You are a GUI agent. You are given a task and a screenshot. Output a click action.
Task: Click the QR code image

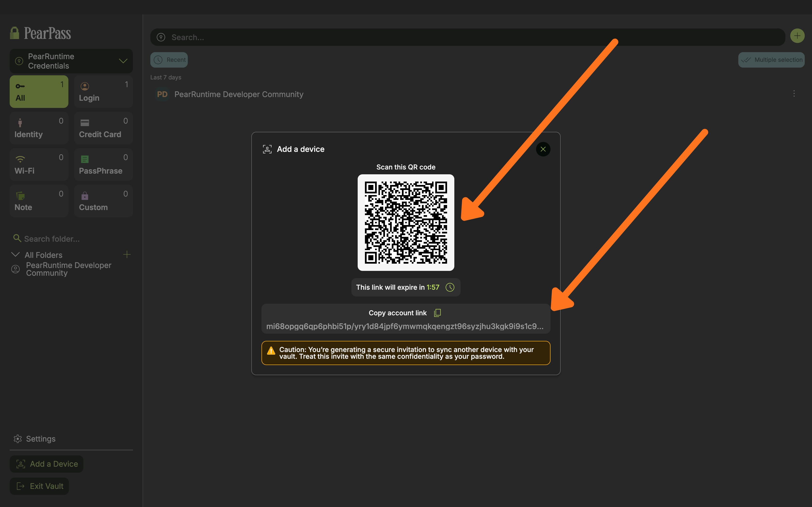(406, 222)
